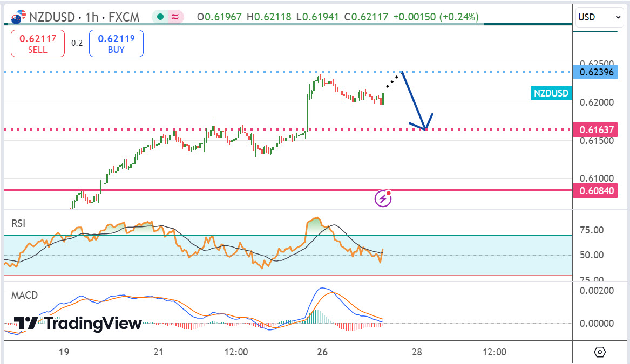
Task: Open chart settings hexagon icon
Action: point(600,352)
